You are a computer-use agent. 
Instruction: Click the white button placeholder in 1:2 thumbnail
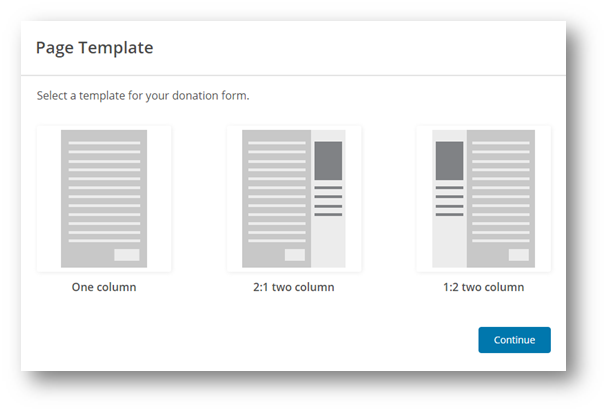[518, 255]
